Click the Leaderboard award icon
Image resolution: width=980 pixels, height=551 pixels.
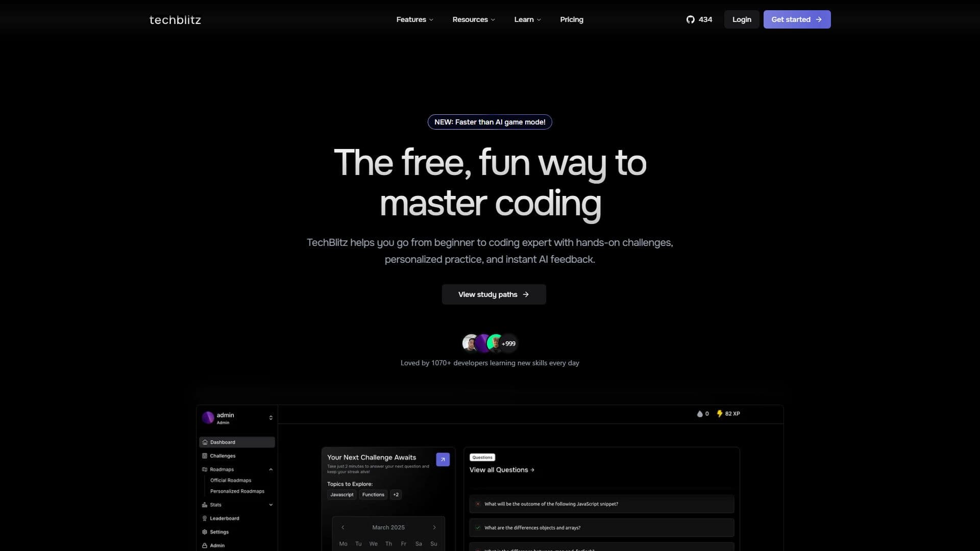(205, 518)
